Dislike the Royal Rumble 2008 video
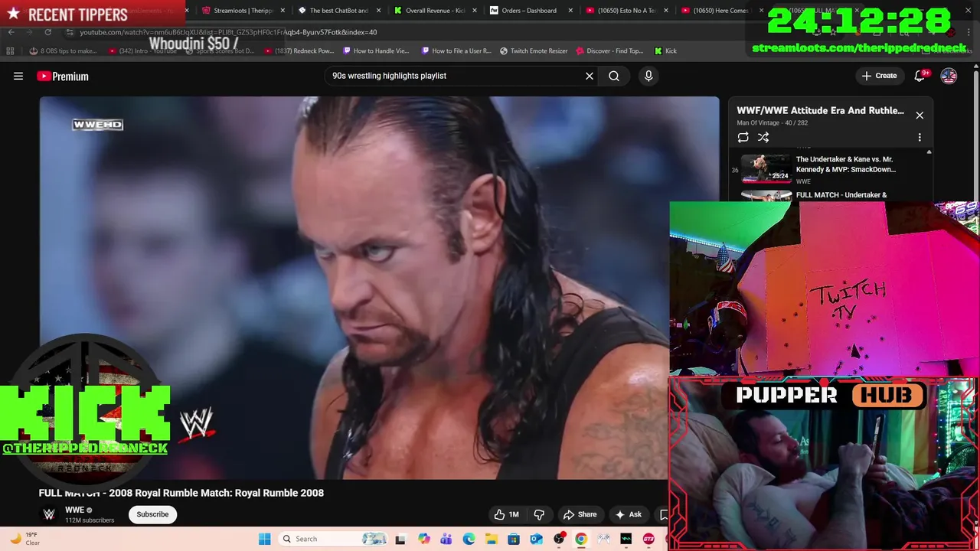Screen dimensions: 980x551 (x=539, y=514)
